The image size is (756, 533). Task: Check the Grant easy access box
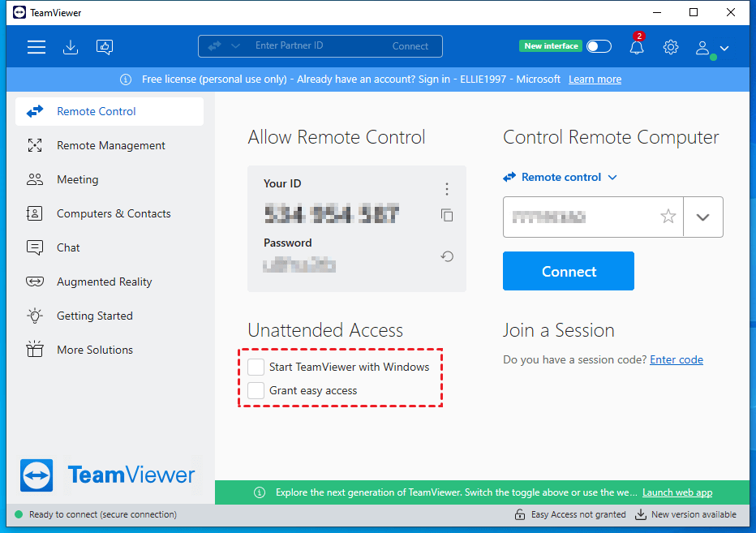tap(256, 390)
